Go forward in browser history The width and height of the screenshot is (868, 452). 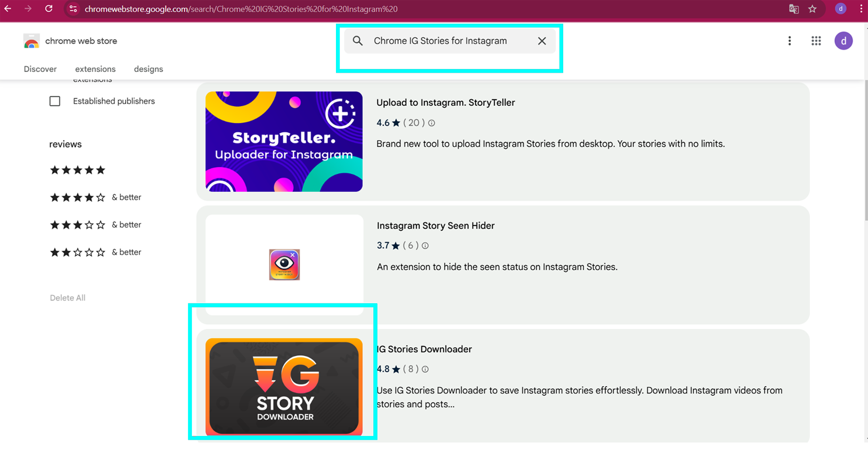tap(28, 9)
